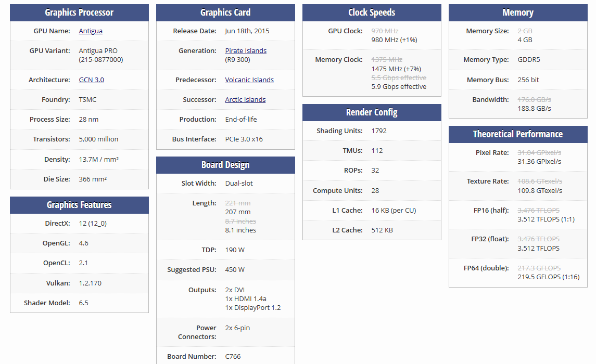The width and height of the screenshot is (596, 364).
Task: Select the OpenGL 4.6 value
Action: [84, 243]
